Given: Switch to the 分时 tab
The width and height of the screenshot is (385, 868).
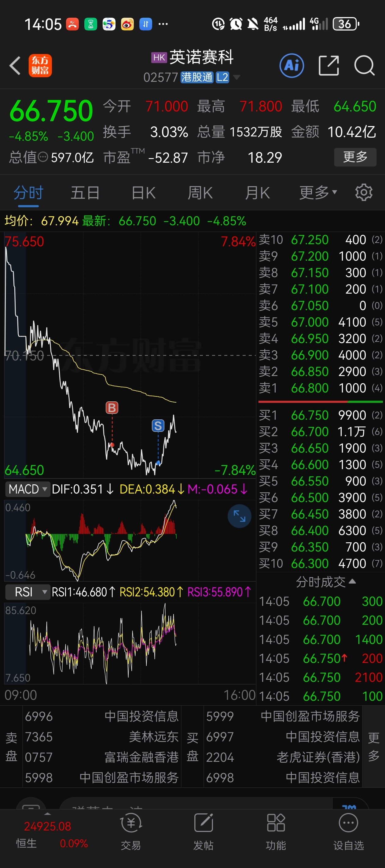Looking at the screenshot, I should 28,193.
